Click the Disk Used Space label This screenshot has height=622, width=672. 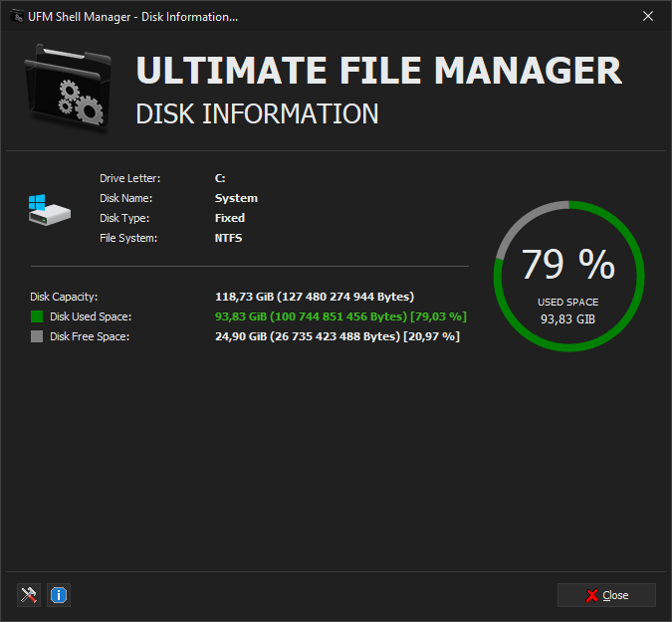91,316
